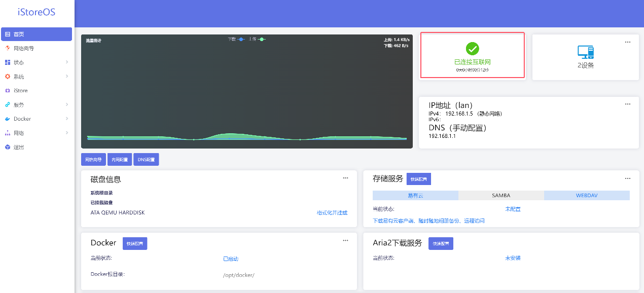Expand the 服务 sidebar submenu chevron

[67, 105]
